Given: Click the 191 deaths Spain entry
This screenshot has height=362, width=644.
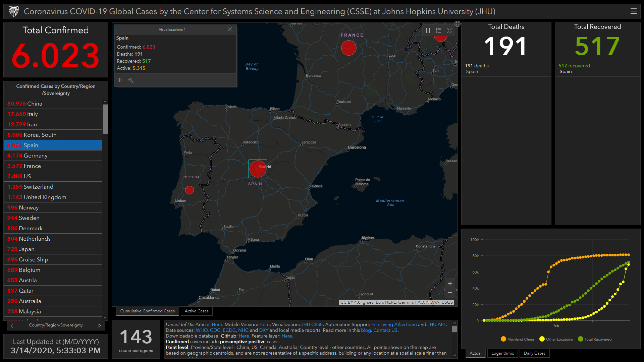Looking at the screenshot, I should click(506, 68).
